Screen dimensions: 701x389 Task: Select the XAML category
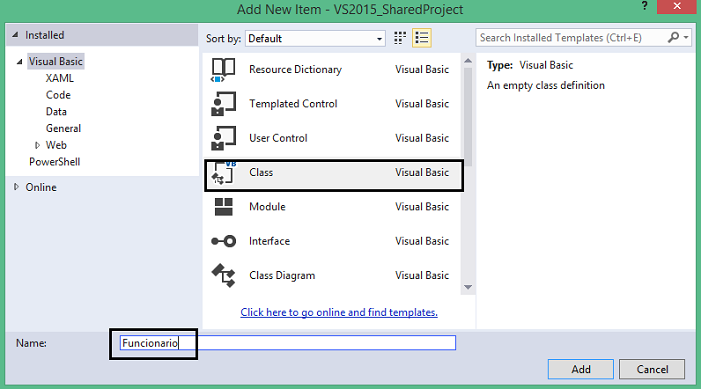[59, 78]
